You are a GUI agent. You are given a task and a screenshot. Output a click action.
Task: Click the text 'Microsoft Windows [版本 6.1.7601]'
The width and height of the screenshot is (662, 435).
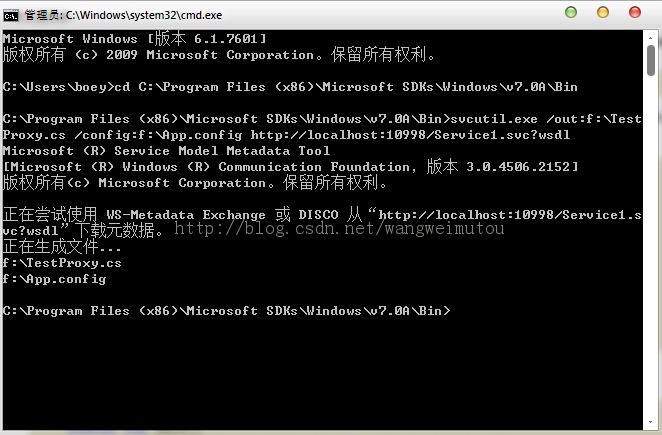[x=135, y=39]
